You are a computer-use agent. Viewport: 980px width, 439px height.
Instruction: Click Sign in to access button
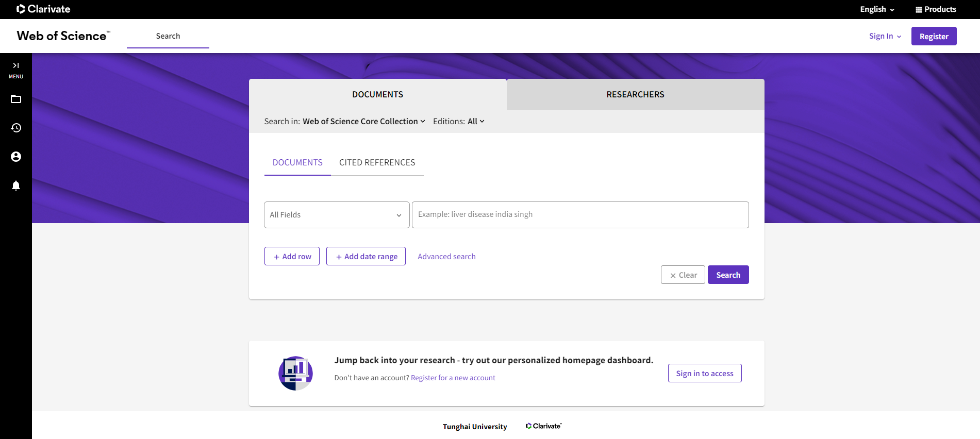click(705, 373)
